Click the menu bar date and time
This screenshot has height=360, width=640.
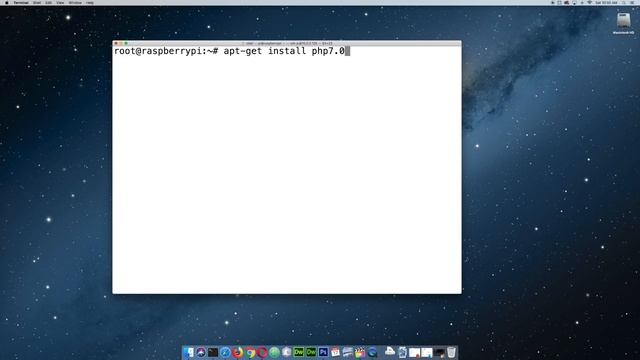click(606, 2)
